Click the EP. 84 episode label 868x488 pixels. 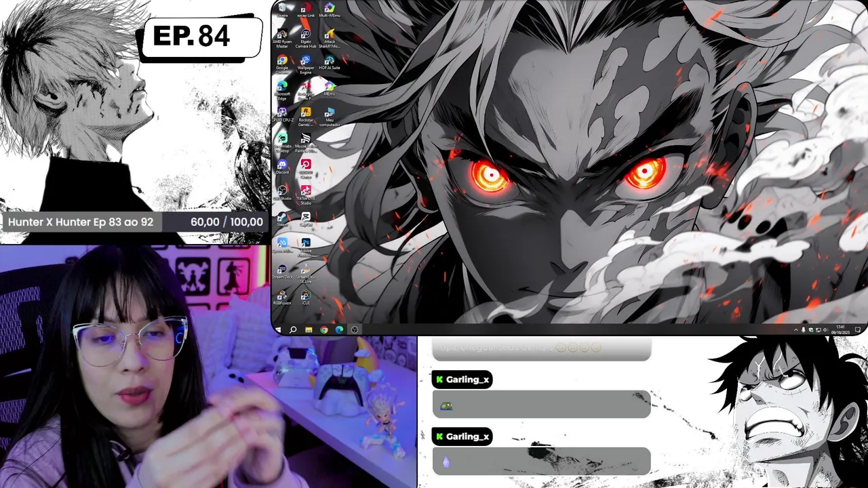click(191, 36)
